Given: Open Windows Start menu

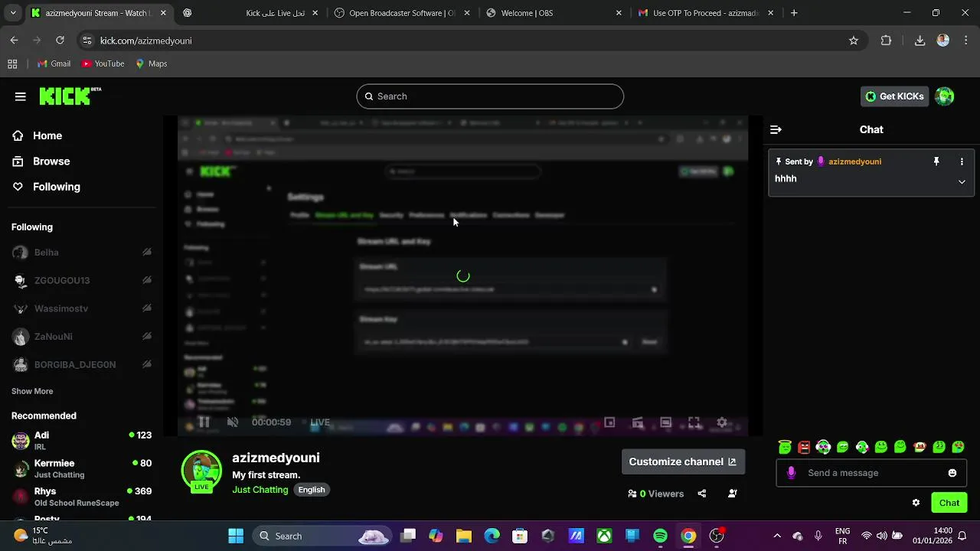Looking at the screenshot, I should (x=236, y=536).
